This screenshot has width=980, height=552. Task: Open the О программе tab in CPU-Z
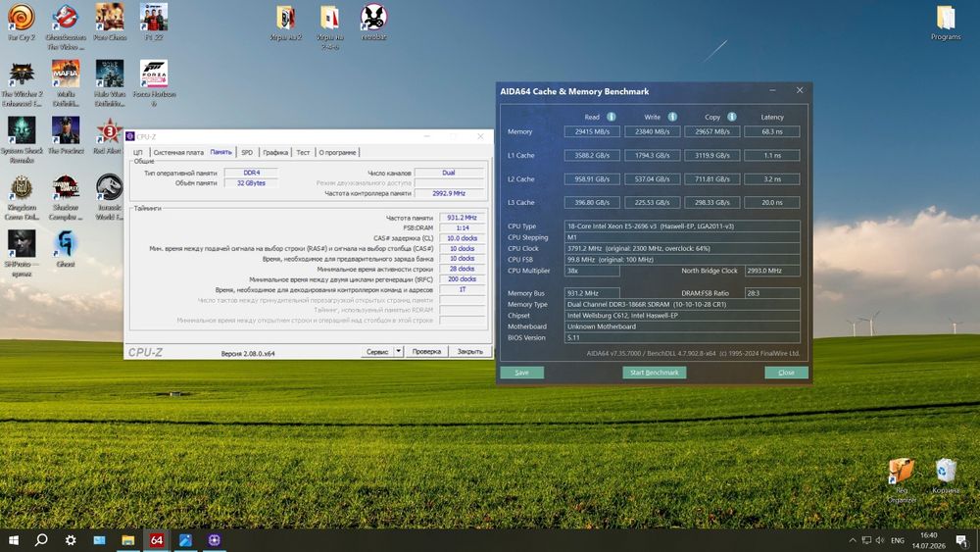337,152
